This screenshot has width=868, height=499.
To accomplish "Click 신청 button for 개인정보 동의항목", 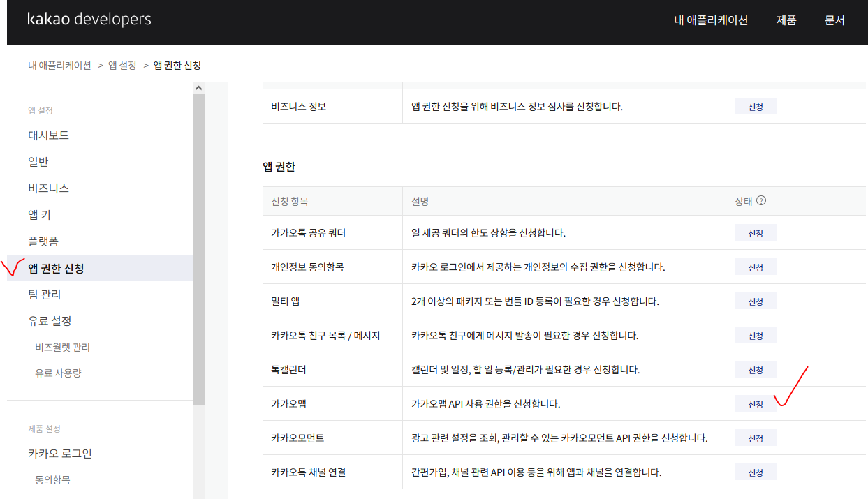I will (756, 267).
